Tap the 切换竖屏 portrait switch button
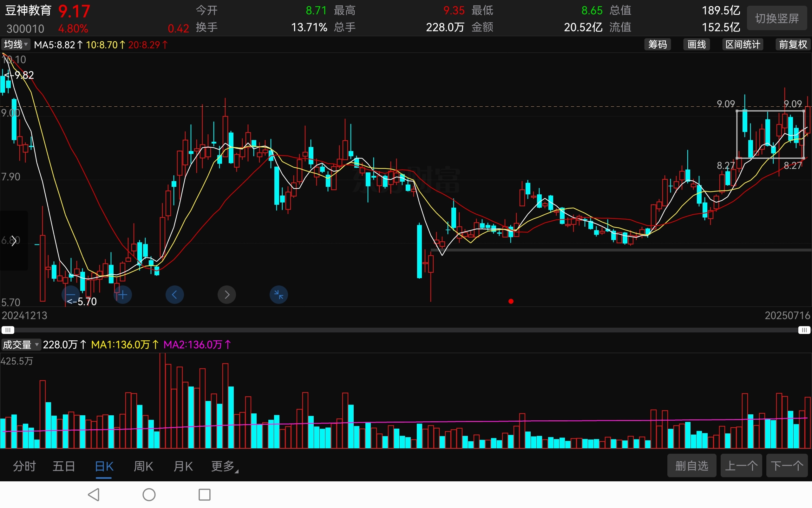Viewport: 812px width, 508px height. coord(777,18)
